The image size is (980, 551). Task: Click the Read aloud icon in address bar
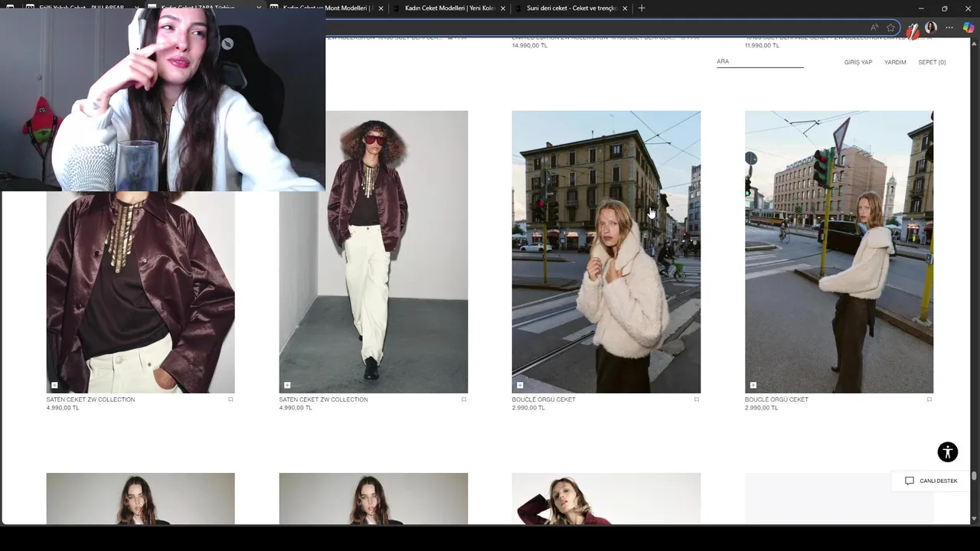(x=874, y=28)
